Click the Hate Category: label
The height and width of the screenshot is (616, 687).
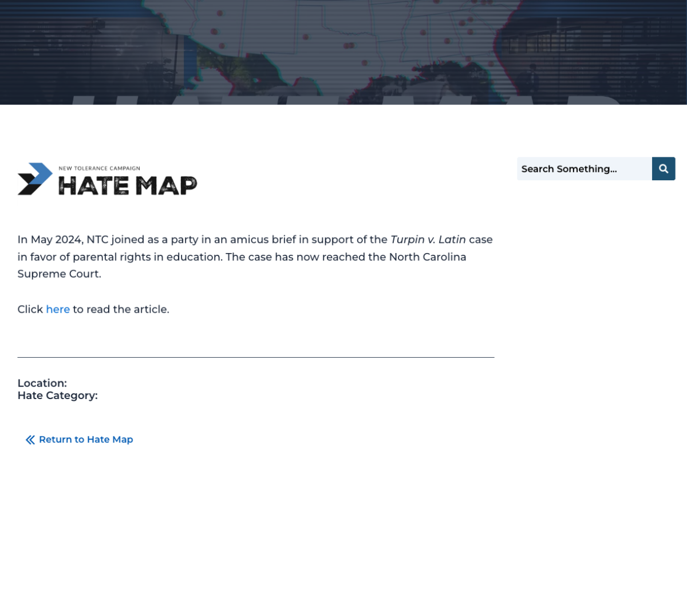pos(58,396)
